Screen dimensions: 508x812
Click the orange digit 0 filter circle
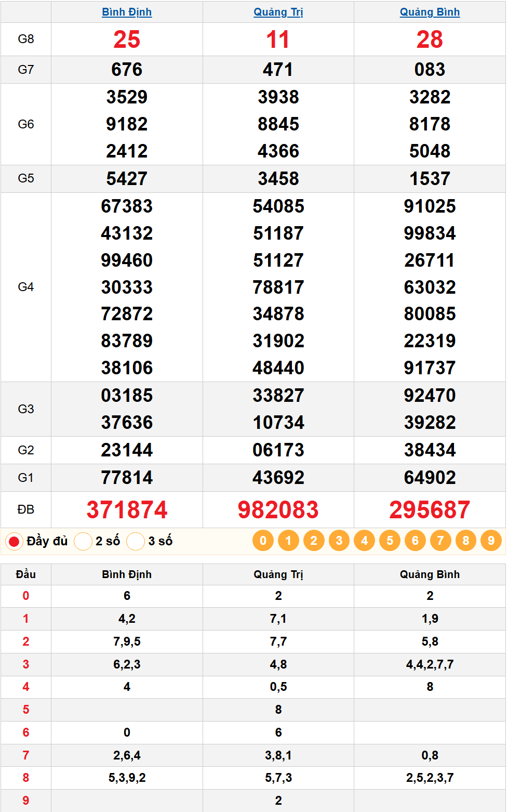(x=263, y=541)
